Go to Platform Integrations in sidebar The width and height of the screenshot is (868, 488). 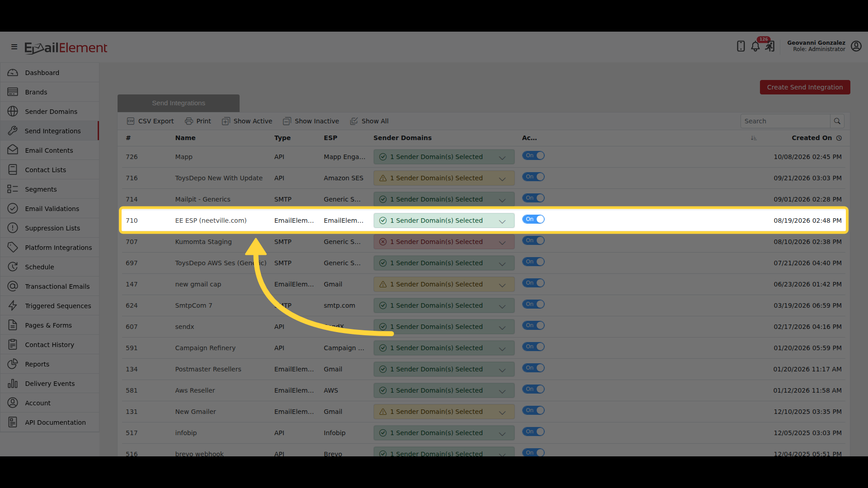coord(50,248)
